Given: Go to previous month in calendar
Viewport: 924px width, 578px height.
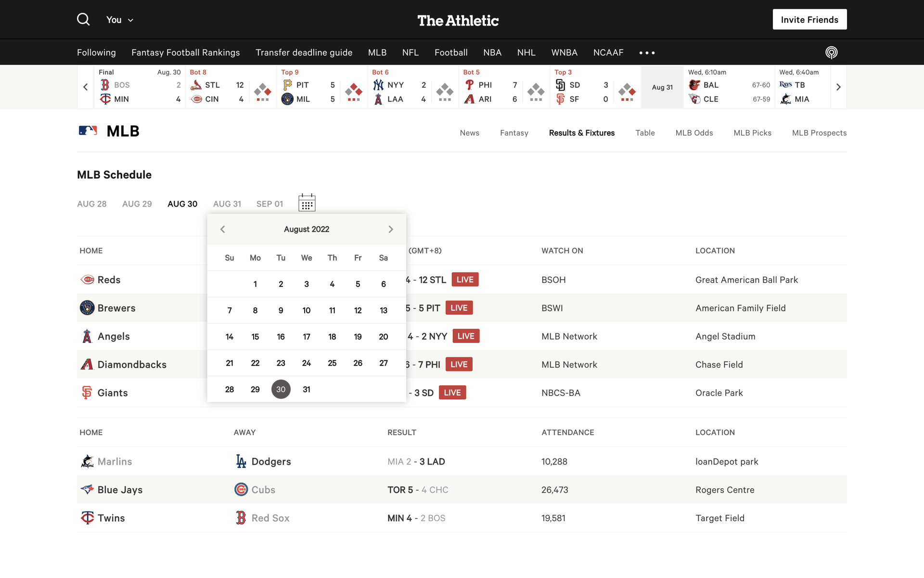Looking at the screenshot, I should pos(223,229).
